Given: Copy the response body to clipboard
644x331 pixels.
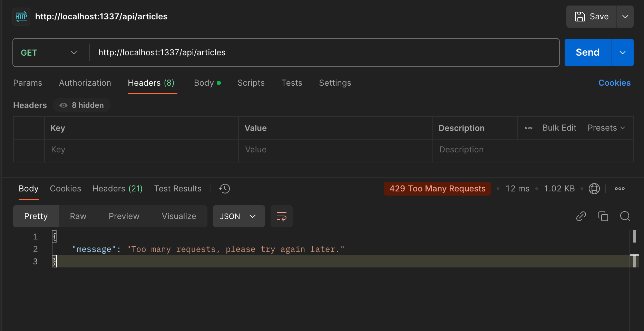Looking at the screenshot, I should (603, 216).
